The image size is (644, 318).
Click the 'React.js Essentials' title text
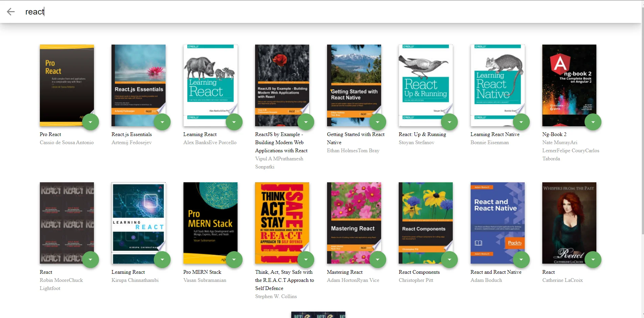[x=132, y=134]
